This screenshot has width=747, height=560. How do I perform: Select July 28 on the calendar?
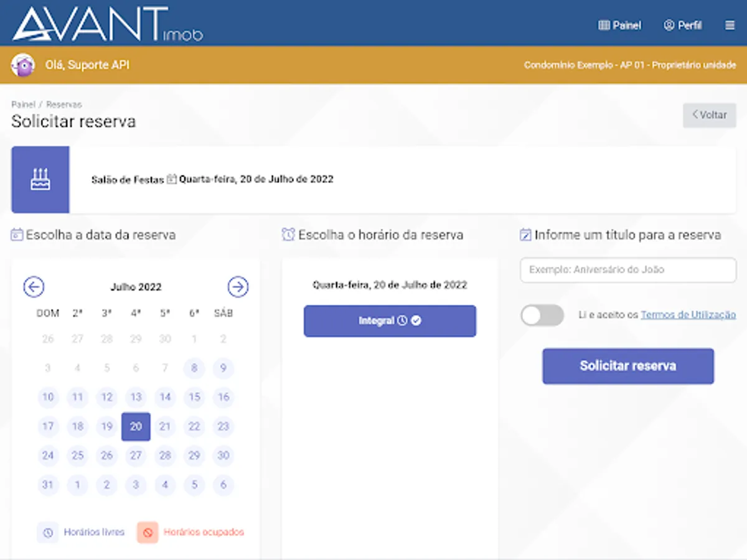pyautogui.click(x=165, y=455)
